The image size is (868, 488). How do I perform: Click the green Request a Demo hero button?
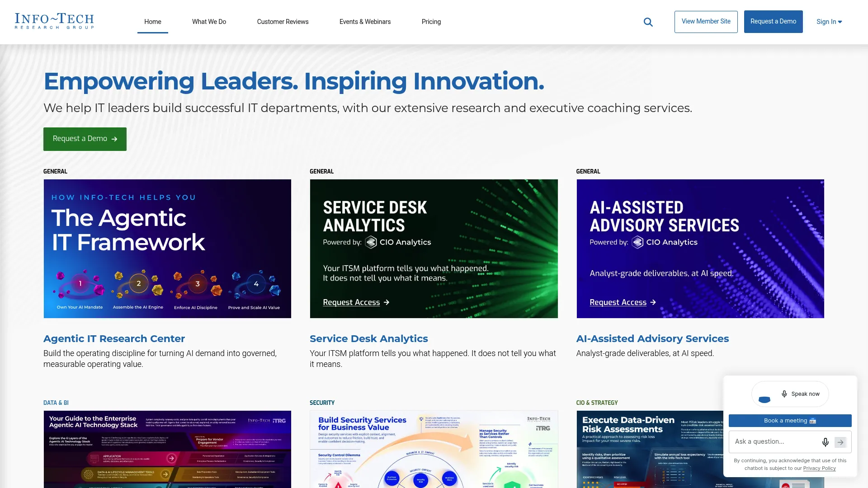(x=85, y=139)
